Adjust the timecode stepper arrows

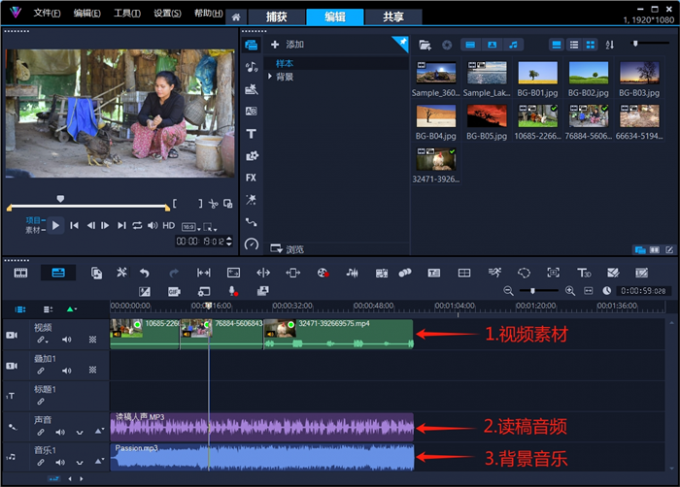tap(229, 241)
